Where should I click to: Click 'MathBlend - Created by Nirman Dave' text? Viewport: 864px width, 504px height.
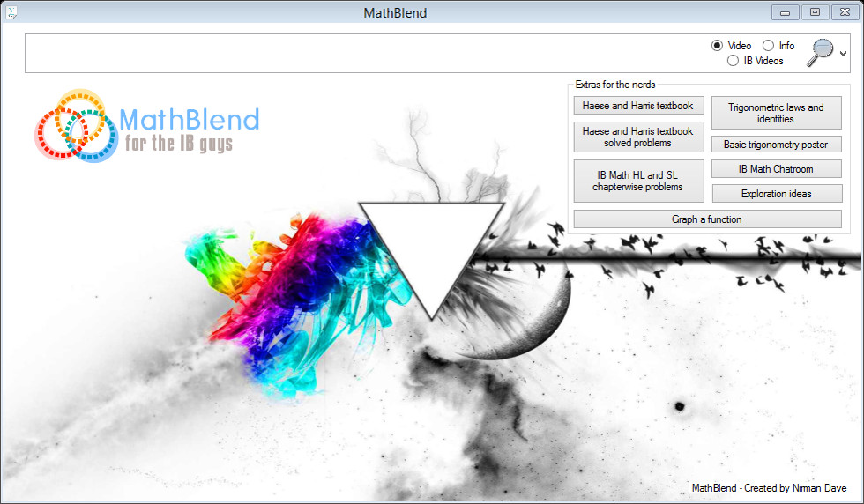[769, 488]
